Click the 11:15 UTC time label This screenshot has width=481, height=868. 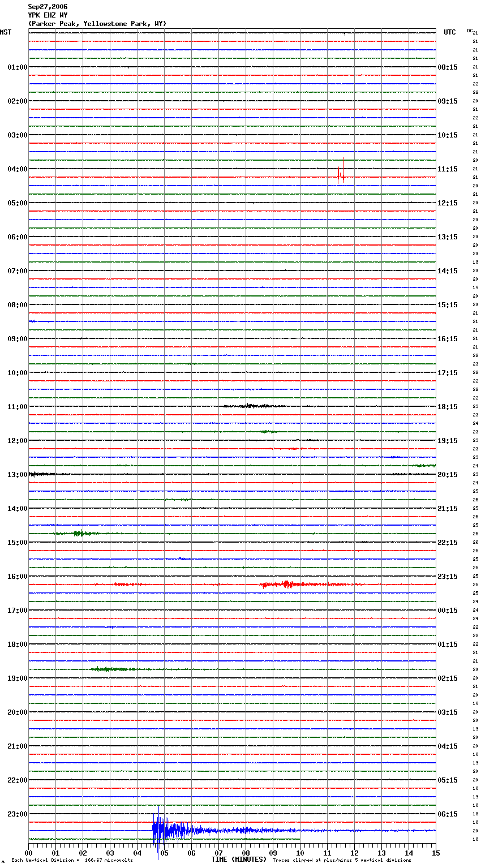tap(448, 169)
